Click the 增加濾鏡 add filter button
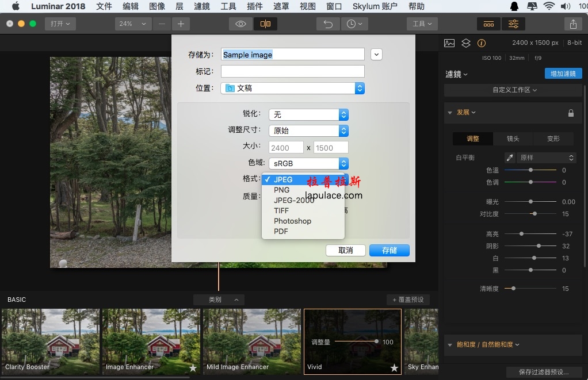The width and height of the screenshot is (588, 380). click(563, 74)
